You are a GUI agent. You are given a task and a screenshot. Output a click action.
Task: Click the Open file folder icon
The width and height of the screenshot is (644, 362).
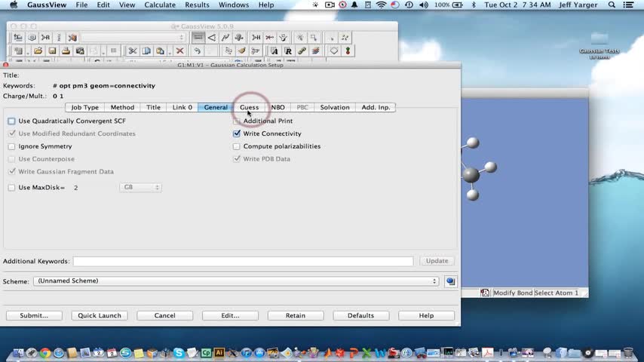38,51
